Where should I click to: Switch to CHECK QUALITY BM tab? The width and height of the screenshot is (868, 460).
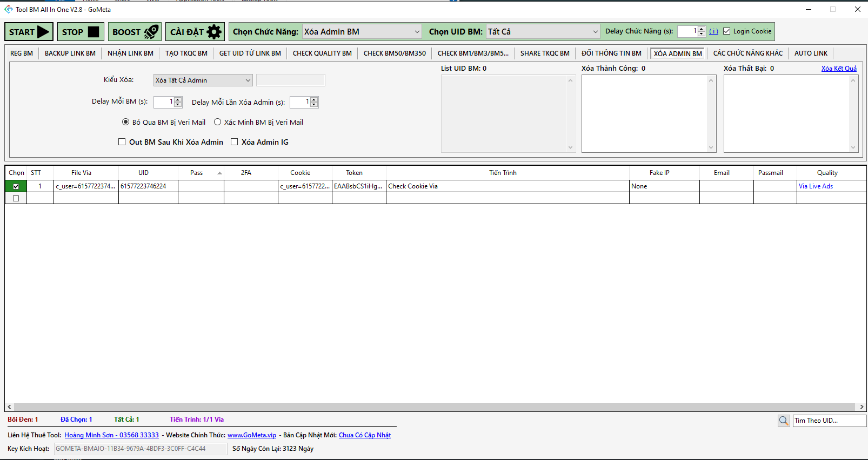[x=322, y=53]
